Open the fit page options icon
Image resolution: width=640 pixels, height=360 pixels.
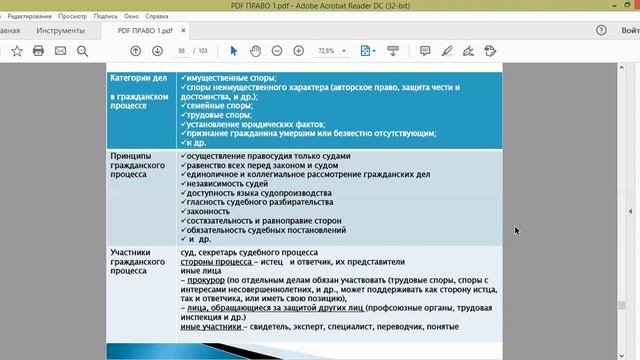click(x=365, y=51)
